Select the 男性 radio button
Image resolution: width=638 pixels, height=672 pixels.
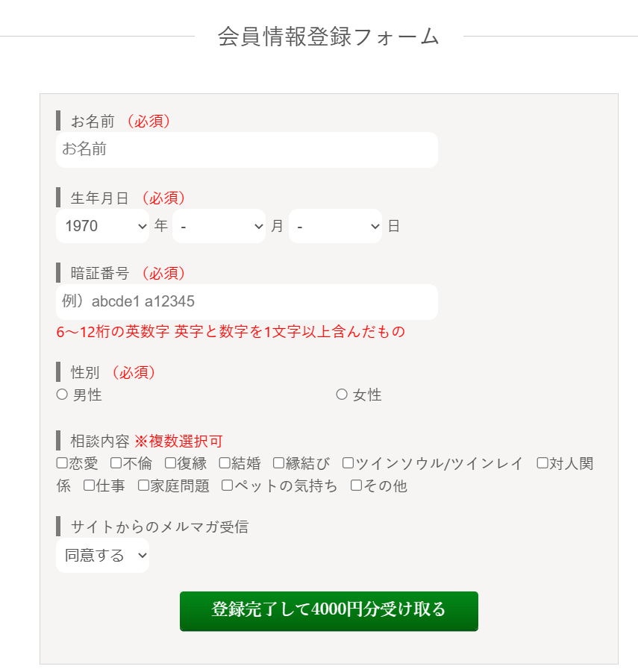pyautogui.click(x=62, y=395)
